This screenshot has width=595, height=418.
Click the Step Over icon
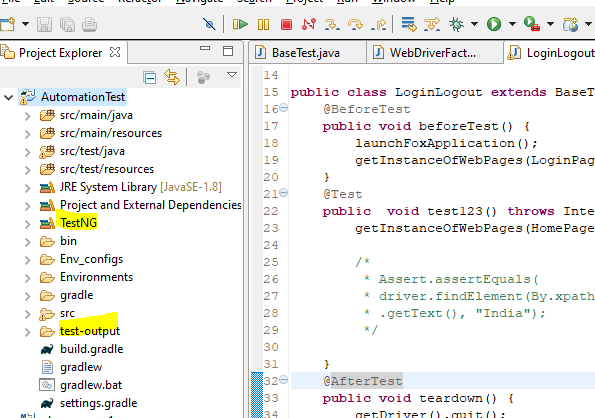click(355, 25)
